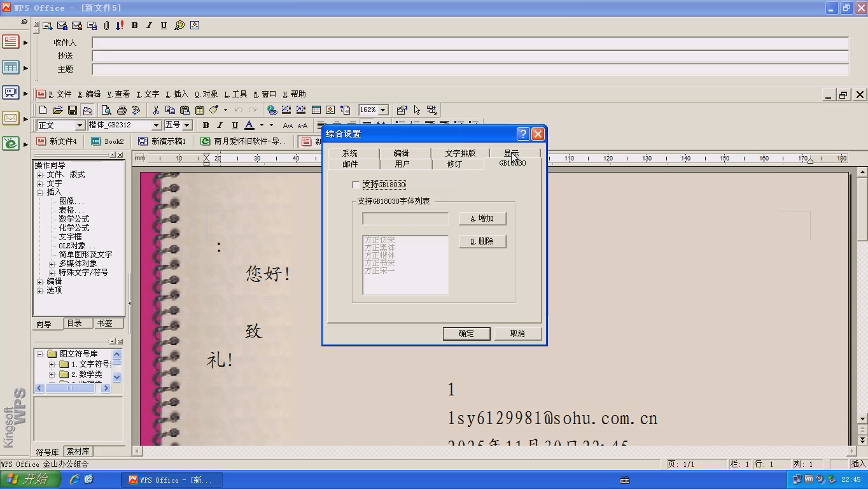Open the 五号 font size dropdown

click(187, 125)
